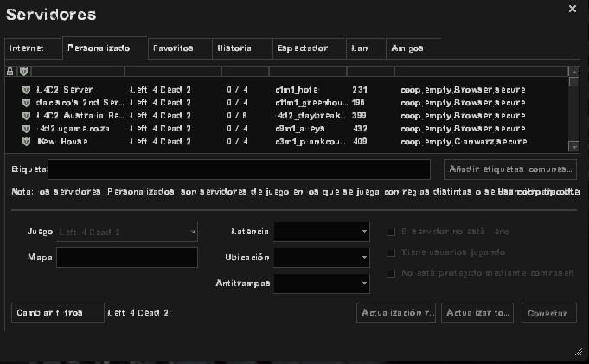Close the Servidores window
Screen dimensions: 589x364
[572, 9]
